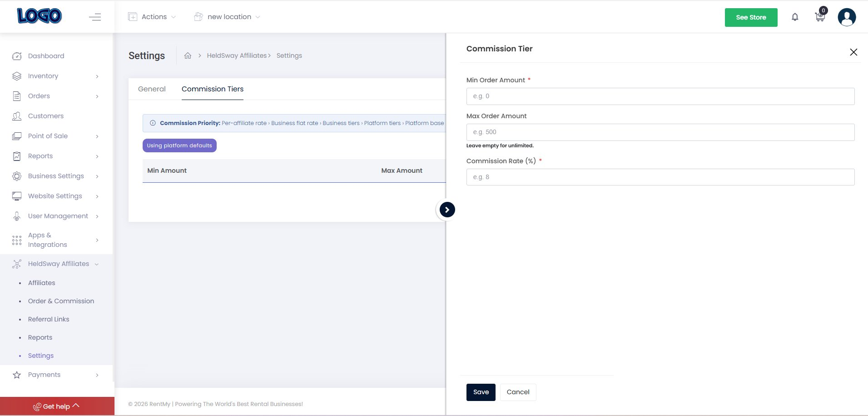Open Reports under HeldSway Affiliates
The width and height of the screenshot is (868, 416).
tap(40, 337)
